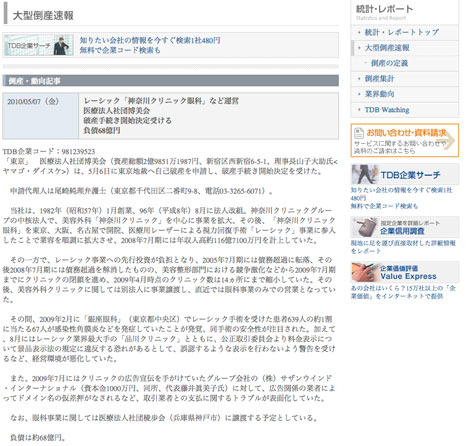Click the text TDB企業コード：981239523

[49, 152]
